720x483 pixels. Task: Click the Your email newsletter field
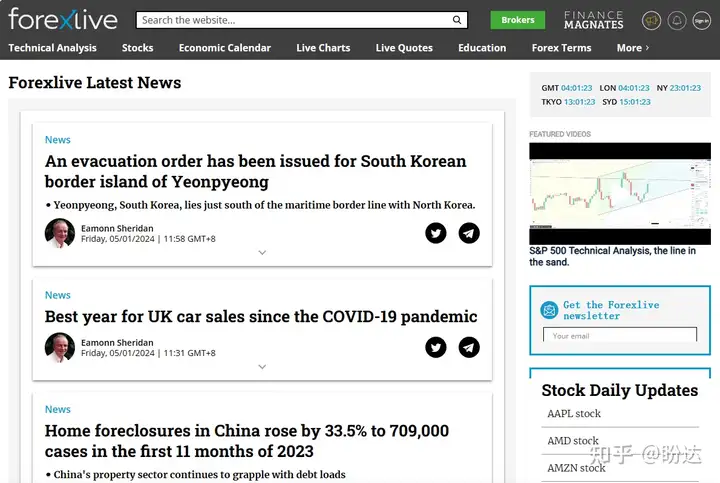(x=619, y=336)
